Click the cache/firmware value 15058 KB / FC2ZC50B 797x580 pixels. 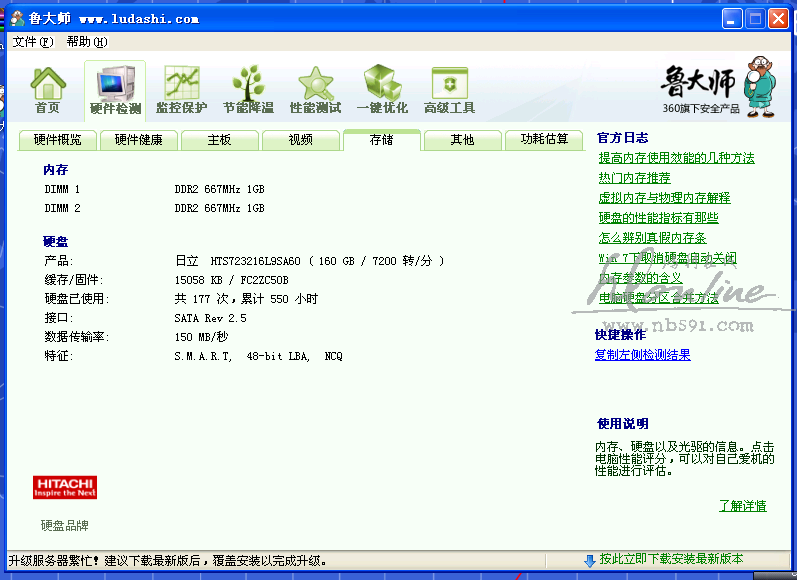[x=231, y=280]
